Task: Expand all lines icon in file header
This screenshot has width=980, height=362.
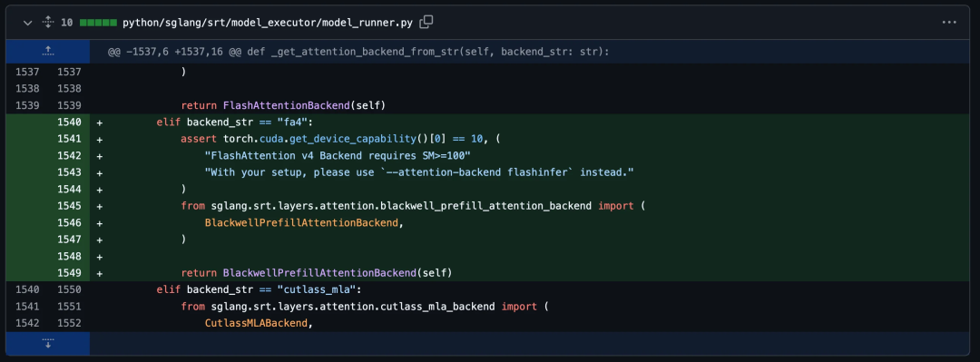Action: coord(48,23)
